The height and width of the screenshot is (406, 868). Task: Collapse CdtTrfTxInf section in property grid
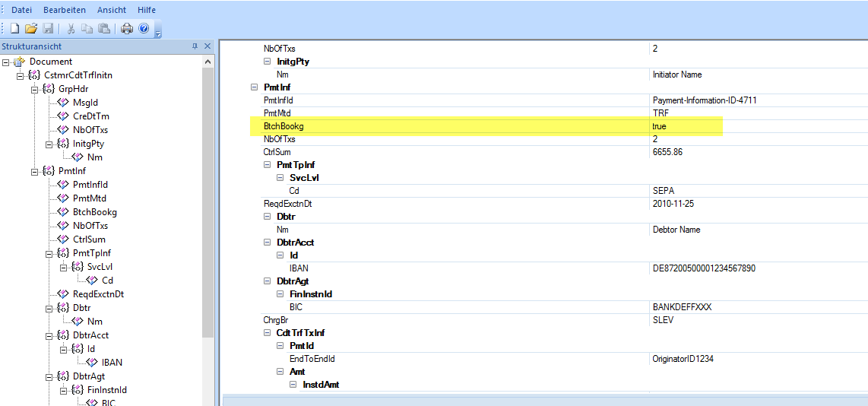tap(268, 333)
